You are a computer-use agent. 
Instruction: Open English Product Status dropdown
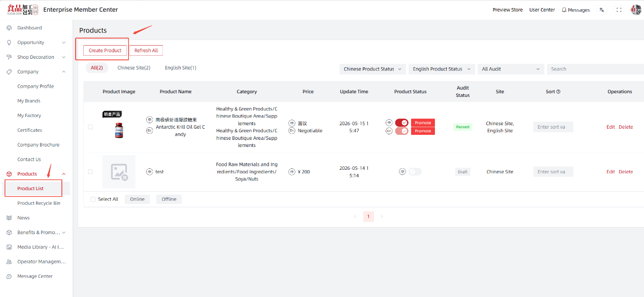[x=441, y=69]
